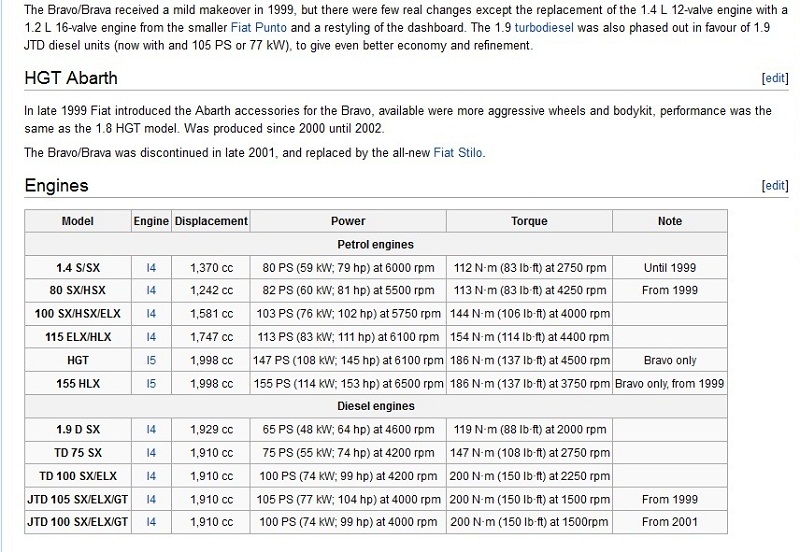The height and width of the screenshot is (552, 800).
Task: Select I4 link in TD 75 SX row
Action: pyautogui.click(x=151, y=453)
